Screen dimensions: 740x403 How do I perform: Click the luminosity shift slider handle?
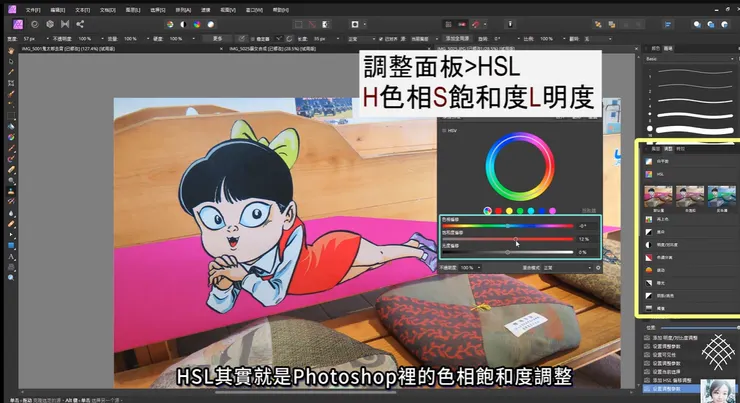click(x=508, y=252)
